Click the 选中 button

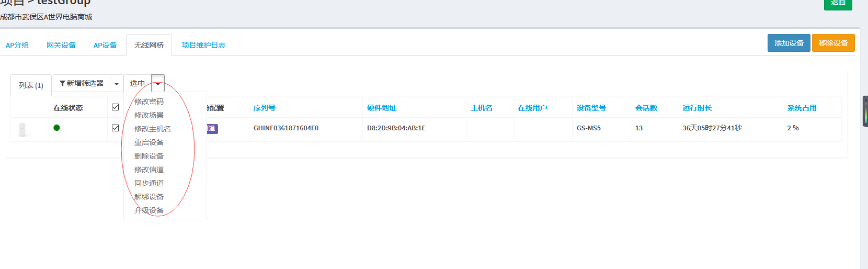tap(138, 84)
